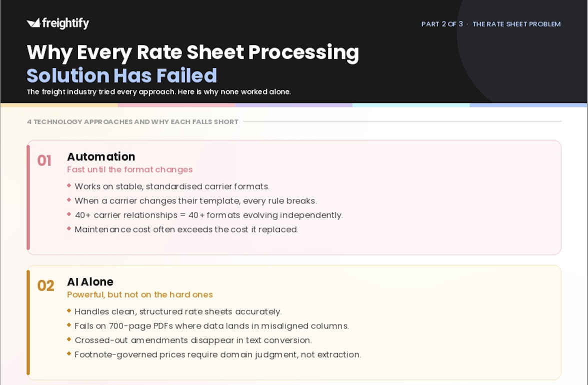Click the diamond bullet before 'Works on stable'

tap(69, 185)
